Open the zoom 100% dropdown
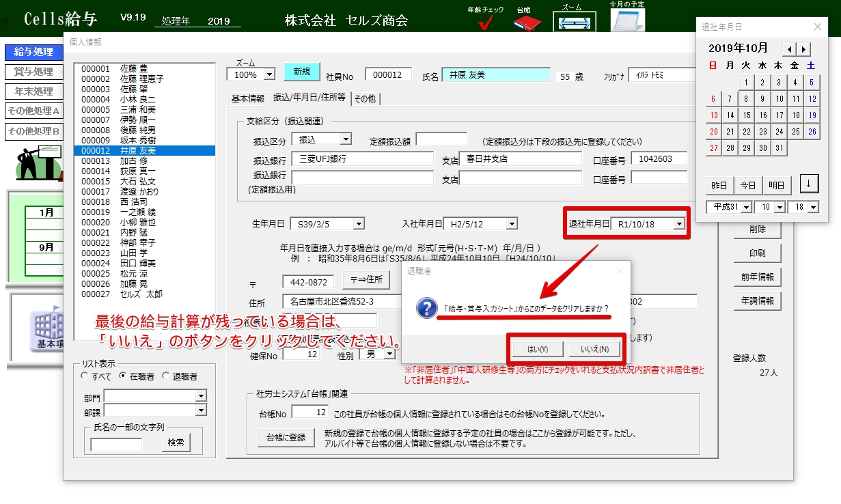841x504 pixels. coord(268,74)
